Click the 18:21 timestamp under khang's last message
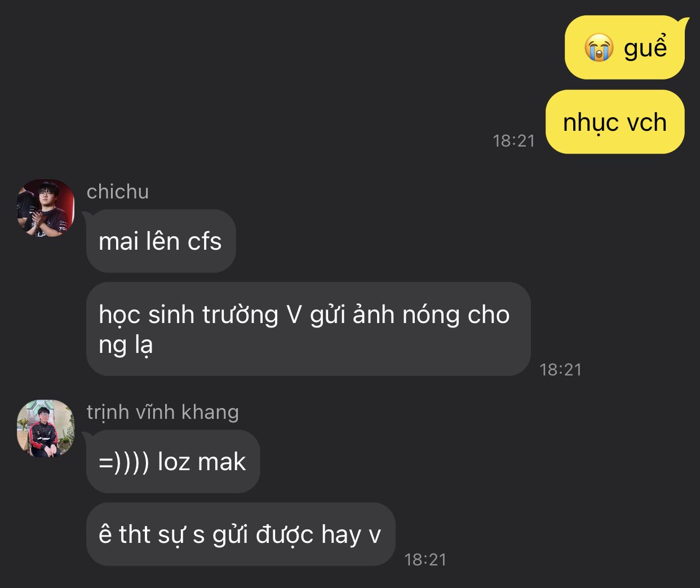Screen dimensions: 700x588 tap(425, 559)
